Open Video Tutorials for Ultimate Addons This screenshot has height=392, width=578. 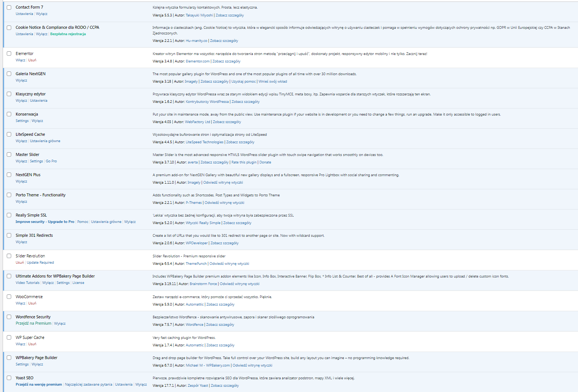click(28, 283)
